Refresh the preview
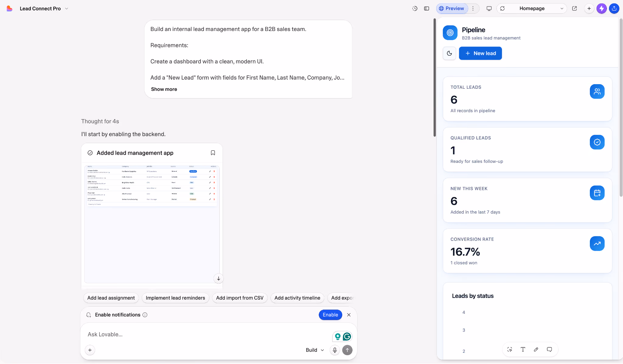The width and height of the screenshot is (623, 364). [503, 9]
